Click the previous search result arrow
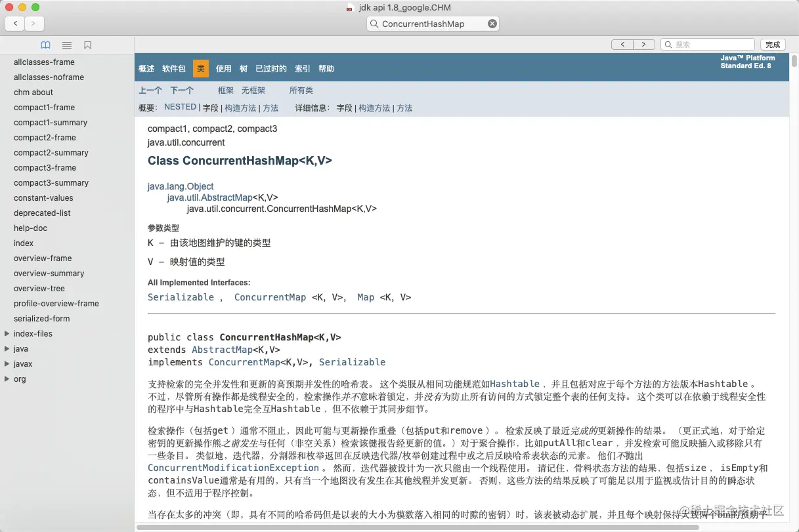 pyautogui.click(x=622, y=44)
